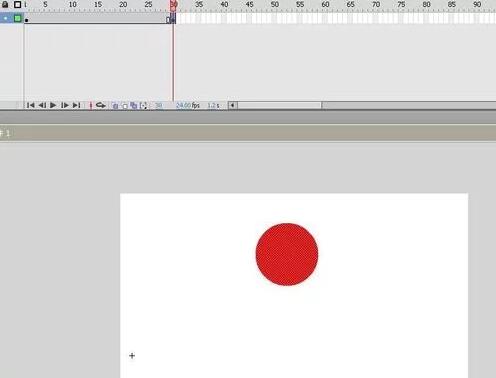This screenshot has height=378, width=496.
Task: Click frame 40 on the timeline ruler
Action: pyautogui.click(x=224, y=5)
